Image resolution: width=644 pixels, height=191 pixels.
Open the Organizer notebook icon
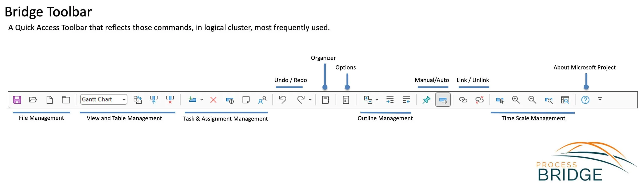point(326,100)
